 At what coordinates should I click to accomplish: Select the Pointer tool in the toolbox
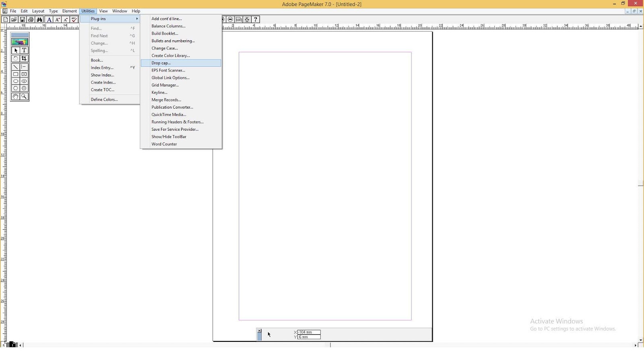pyautogui.click(x=16, y=50)
